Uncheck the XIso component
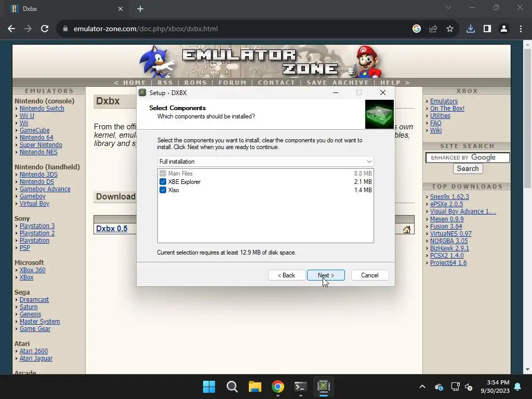The image size is (532, 399). 163,190
